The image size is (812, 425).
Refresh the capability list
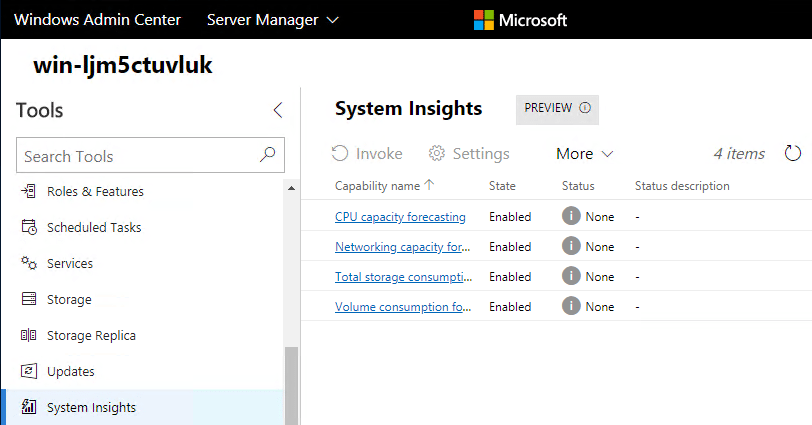click(x=793, y=153)
